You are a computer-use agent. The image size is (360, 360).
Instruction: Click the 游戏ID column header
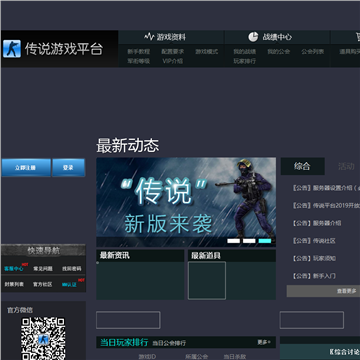(x=147, y=356)
